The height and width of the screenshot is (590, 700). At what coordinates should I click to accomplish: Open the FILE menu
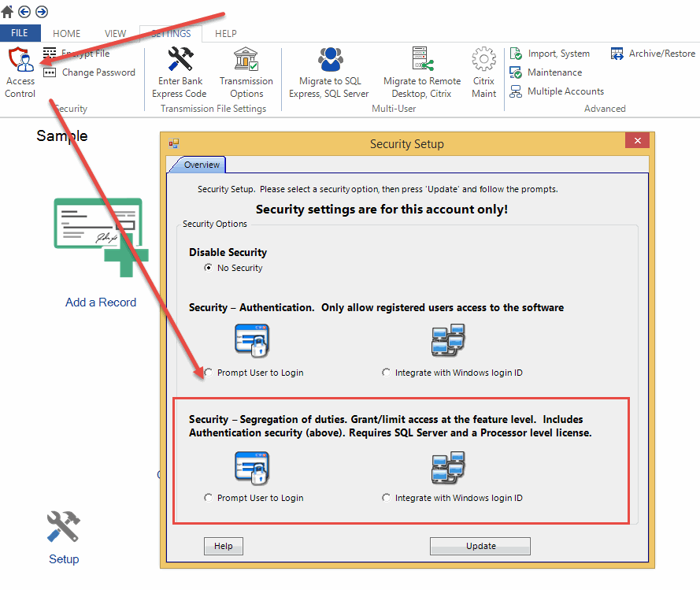point(20,34)
